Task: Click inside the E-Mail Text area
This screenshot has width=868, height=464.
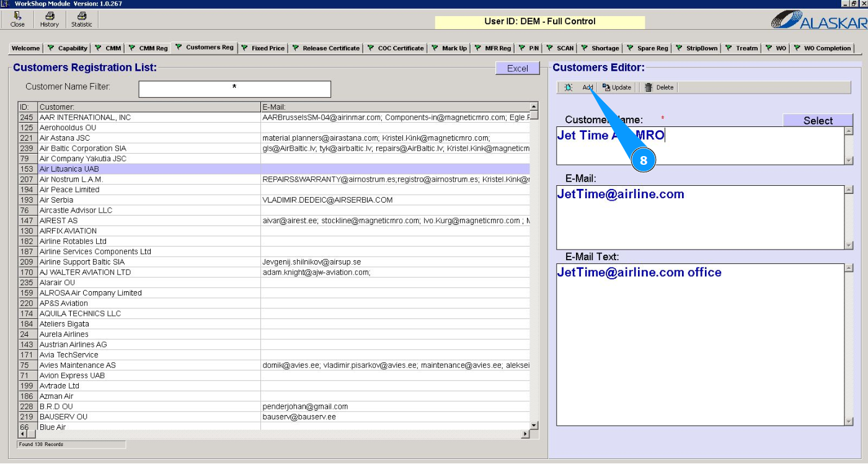Action: point(699,344)
